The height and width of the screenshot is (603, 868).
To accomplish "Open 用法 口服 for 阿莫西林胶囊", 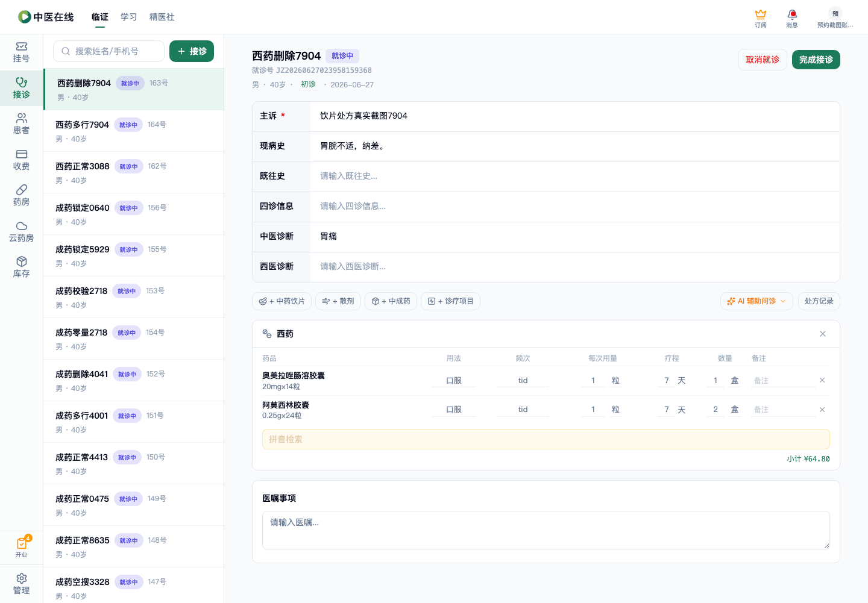I will pos(454,410).
